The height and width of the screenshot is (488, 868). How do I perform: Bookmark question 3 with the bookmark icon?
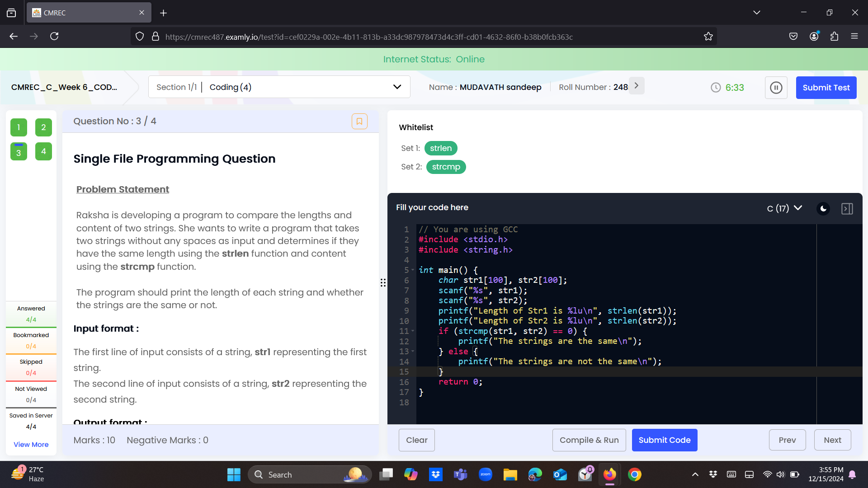pos(359,121)
